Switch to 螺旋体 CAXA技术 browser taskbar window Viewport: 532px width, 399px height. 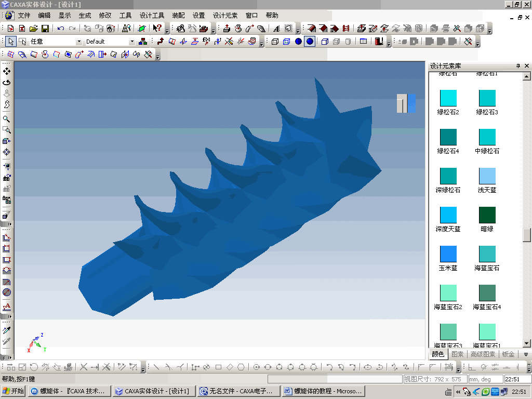click(x=70, y=391)
